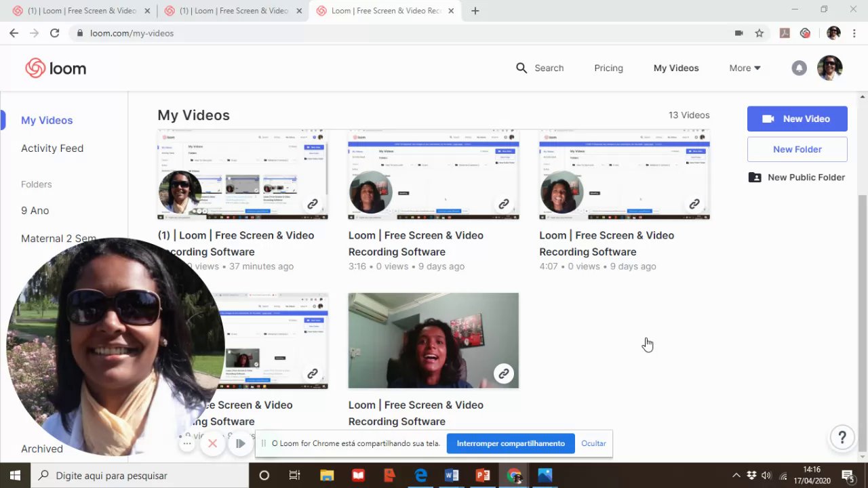The height and width of the screenshot is (488, 868).
Task: Close the active Loom tab
Action: (x=451, y=11)
